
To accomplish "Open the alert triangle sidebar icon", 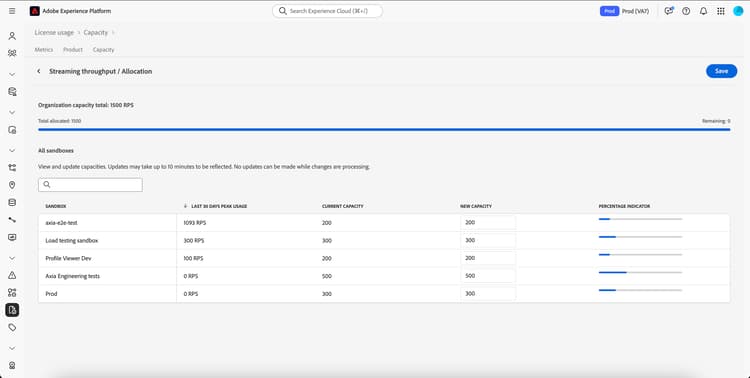I will coord(12,275).
